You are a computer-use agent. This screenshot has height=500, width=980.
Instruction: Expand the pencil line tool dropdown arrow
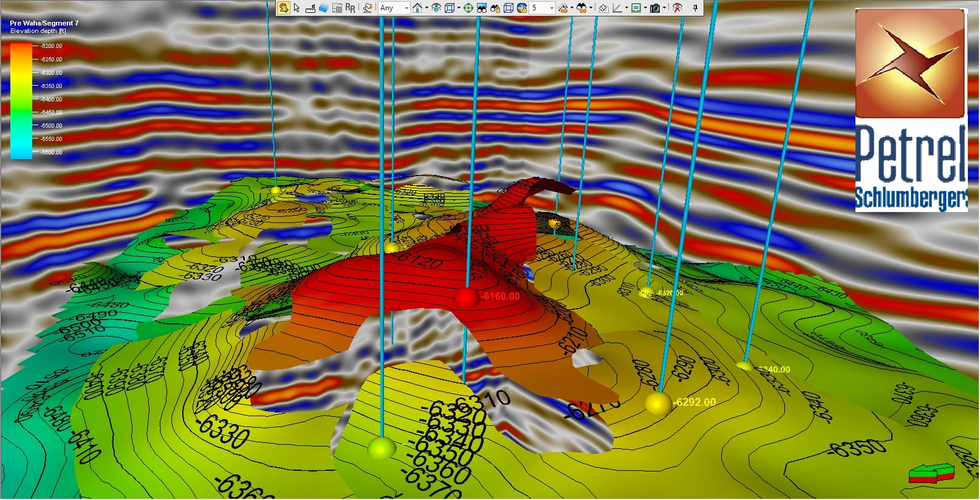572,8
